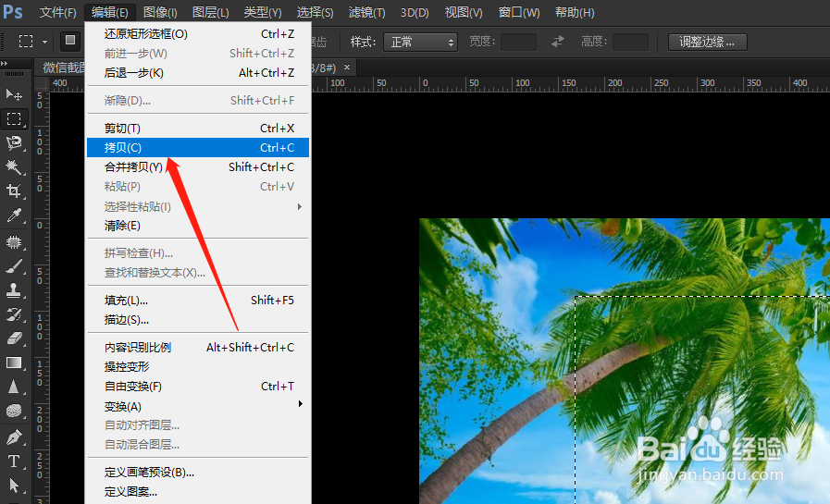Select the Crop tool

[x=14, y=191]
